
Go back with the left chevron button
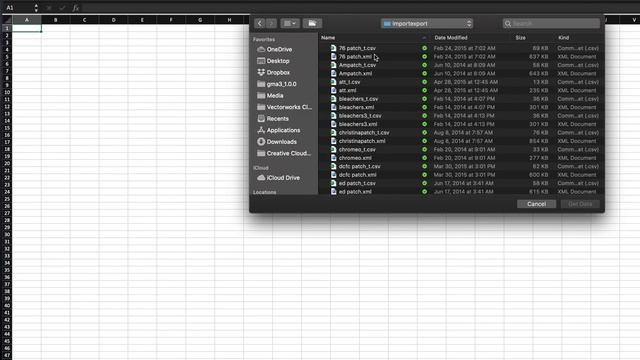coord(260,23)
